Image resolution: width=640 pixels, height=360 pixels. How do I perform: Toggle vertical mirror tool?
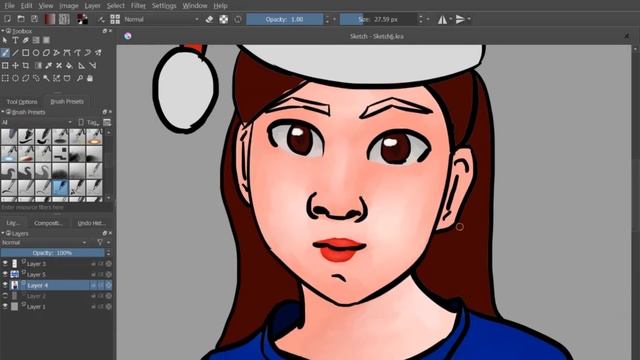(460, 19)
